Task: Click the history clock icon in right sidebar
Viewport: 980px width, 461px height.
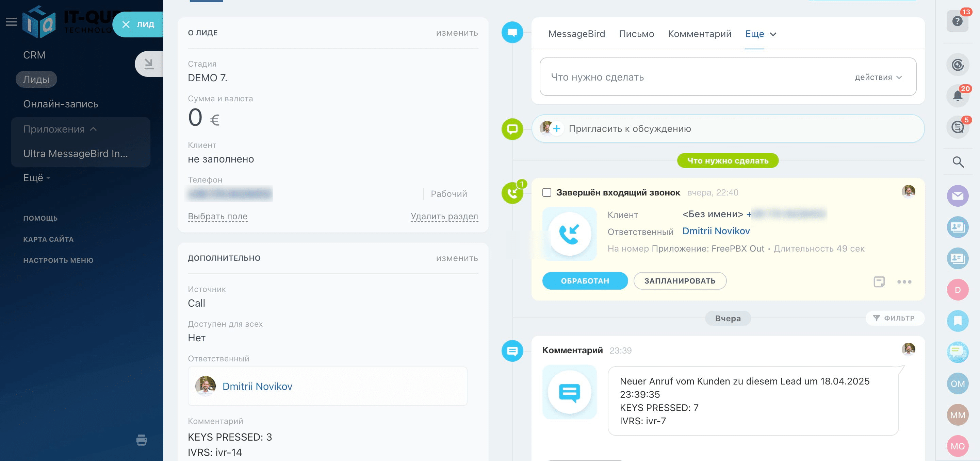Action: [x=958, y=65]
